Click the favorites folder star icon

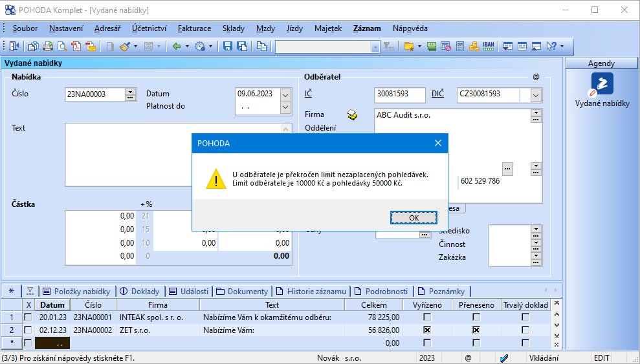[409, 47]
